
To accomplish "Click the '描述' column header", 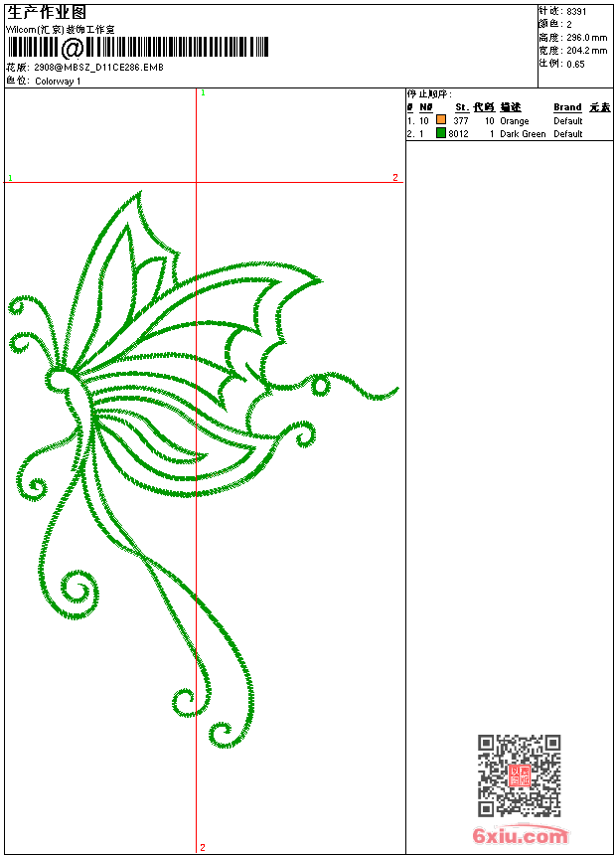I will tap(511, 107).
